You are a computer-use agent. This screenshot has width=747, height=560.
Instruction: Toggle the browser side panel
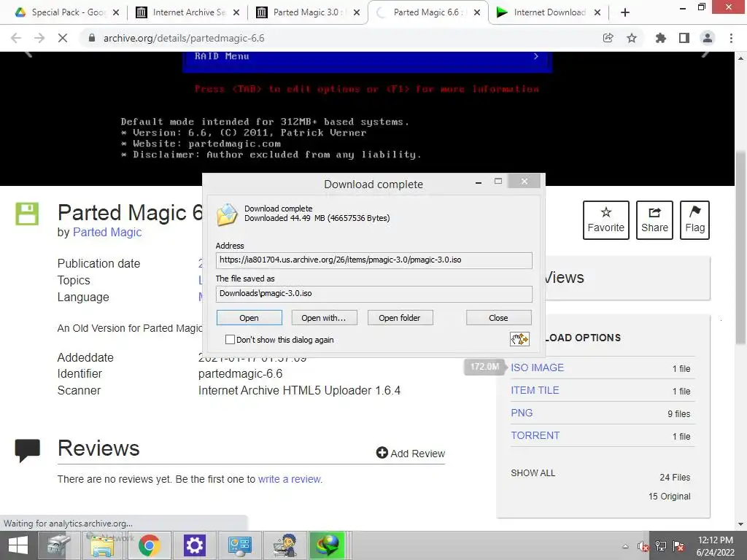pos(684,38)
